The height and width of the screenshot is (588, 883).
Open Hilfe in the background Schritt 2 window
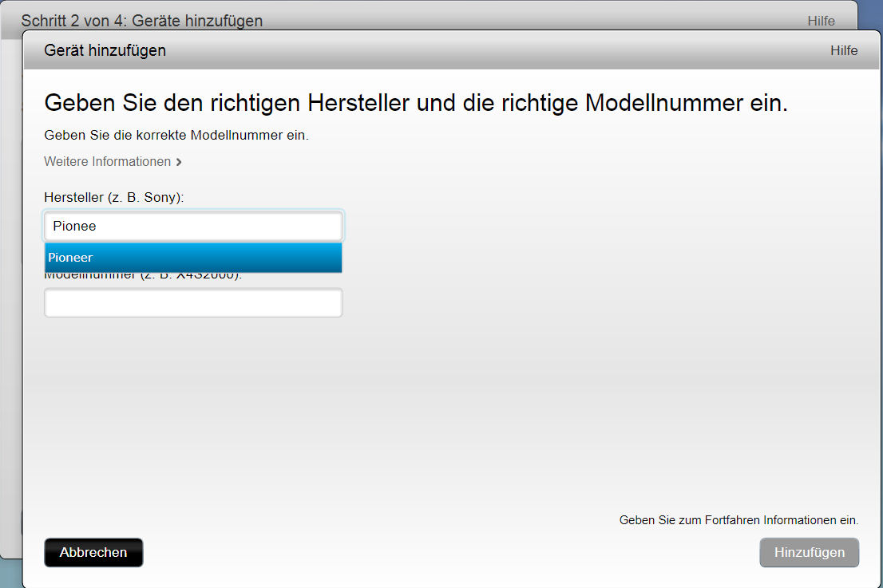821,21
